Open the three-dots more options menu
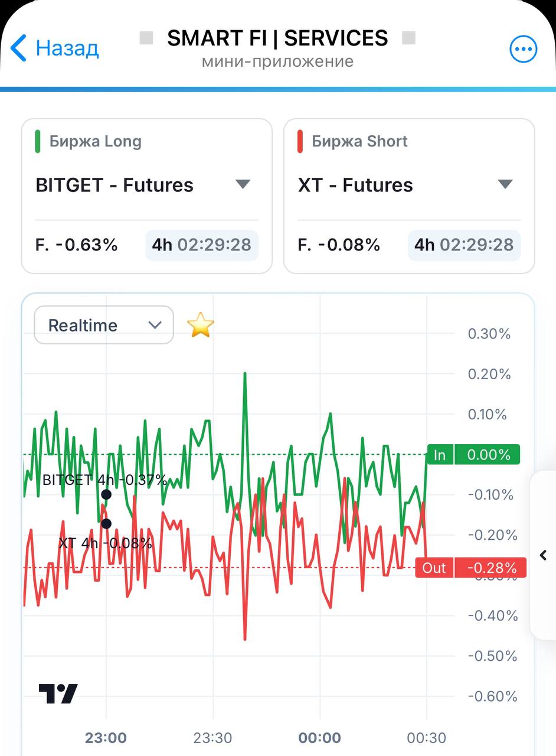The height and width of the screenshot is (756, 556). click(524, 49)
